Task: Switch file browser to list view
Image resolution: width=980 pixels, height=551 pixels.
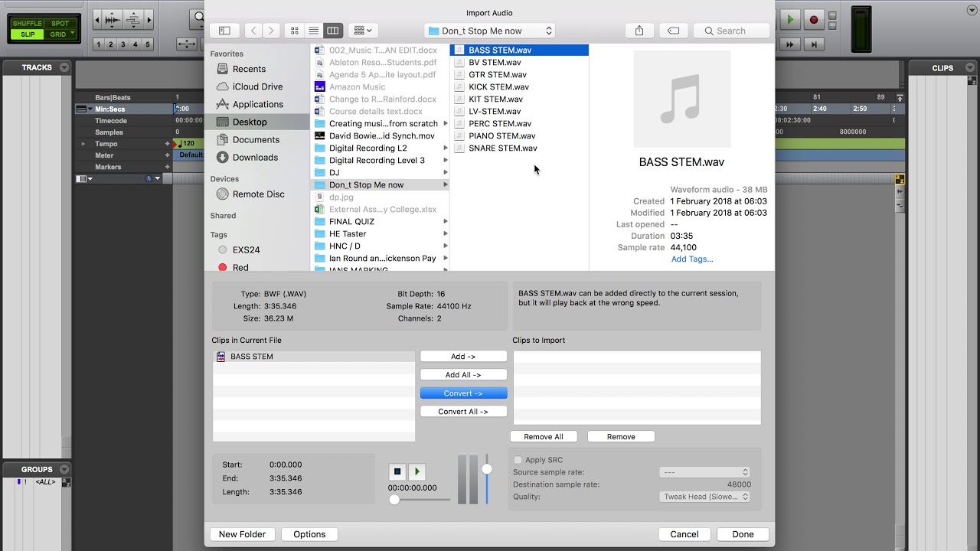Action: point(313,31)
